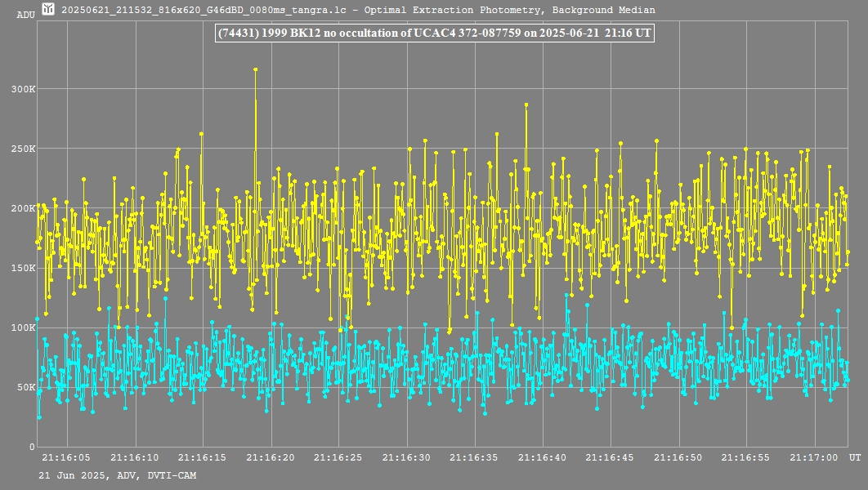The height and width of the screenshot is (490, 868).
Task: Select the lowest cyan data point near chart start
Action: [x=39, y=417]
